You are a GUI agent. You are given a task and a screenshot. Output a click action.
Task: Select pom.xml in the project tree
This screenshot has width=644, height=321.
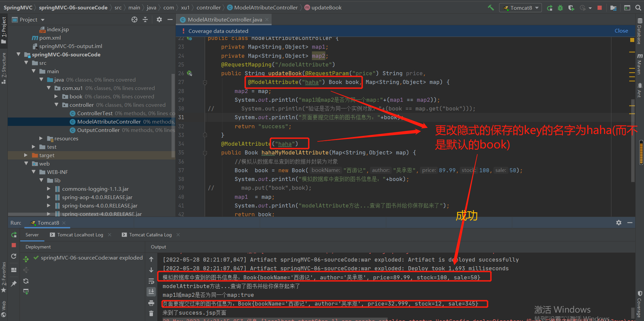coord(50,38)
